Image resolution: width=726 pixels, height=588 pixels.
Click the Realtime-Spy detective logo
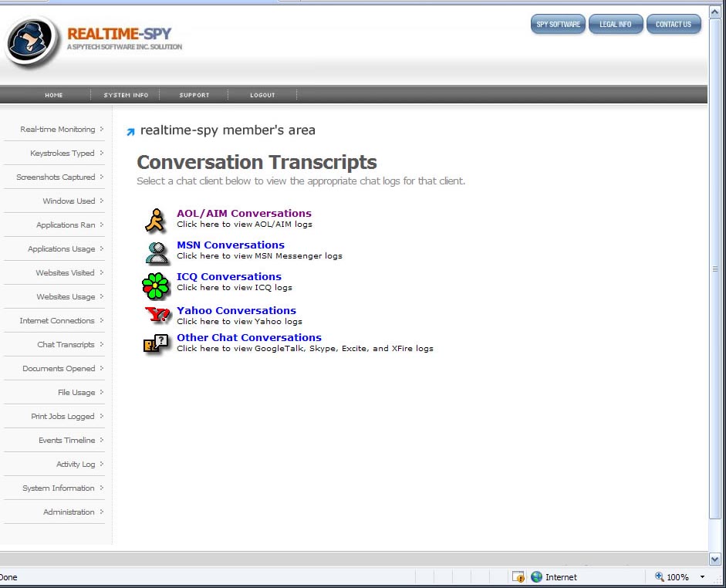tap(30, 42)
